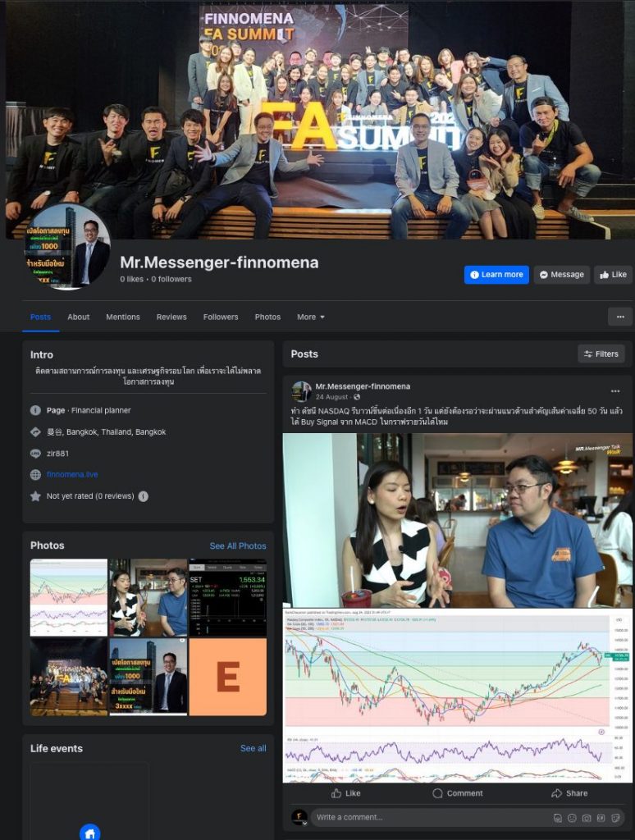Click the avatar sticker icon in comment box
Image resolution: width=635 pixels, height=840 pixels.
point(559,818)
